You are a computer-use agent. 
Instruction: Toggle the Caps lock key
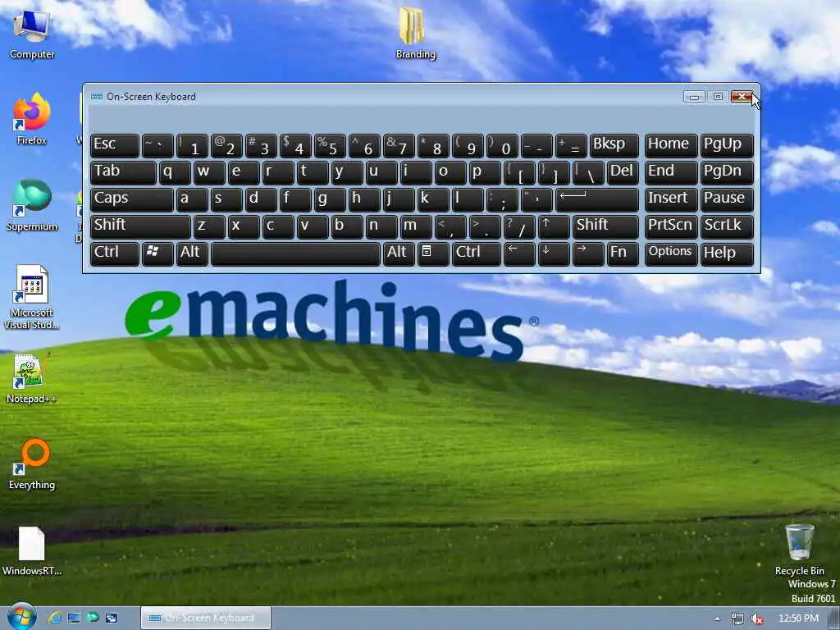[x=132, y=200]
